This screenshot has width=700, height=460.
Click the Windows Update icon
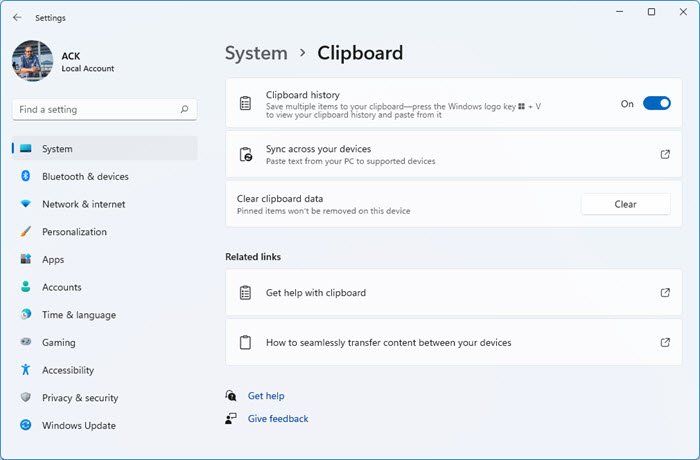click(25, 426)
